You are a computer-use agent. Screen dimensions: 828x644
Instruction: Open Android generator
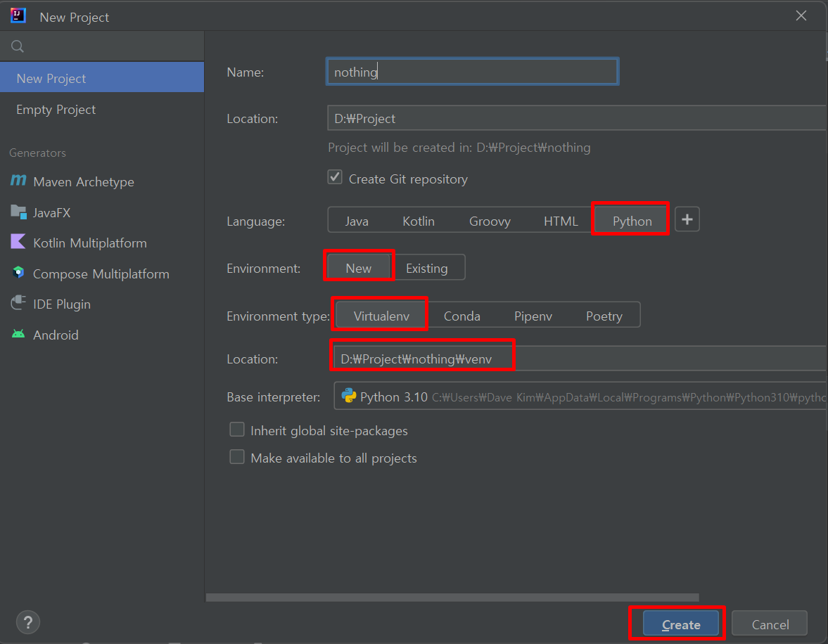pos(102,335)
